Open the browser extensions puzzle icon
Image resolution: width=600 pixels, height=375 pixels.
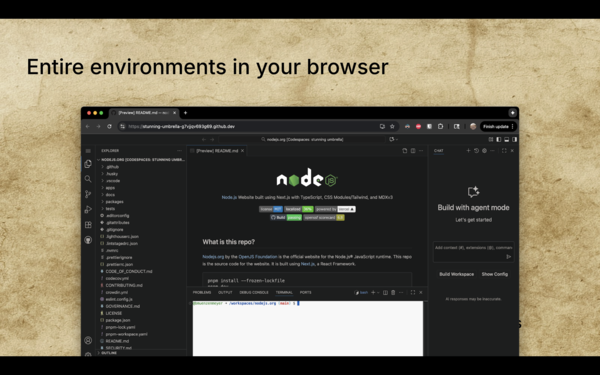coord(440,126)
